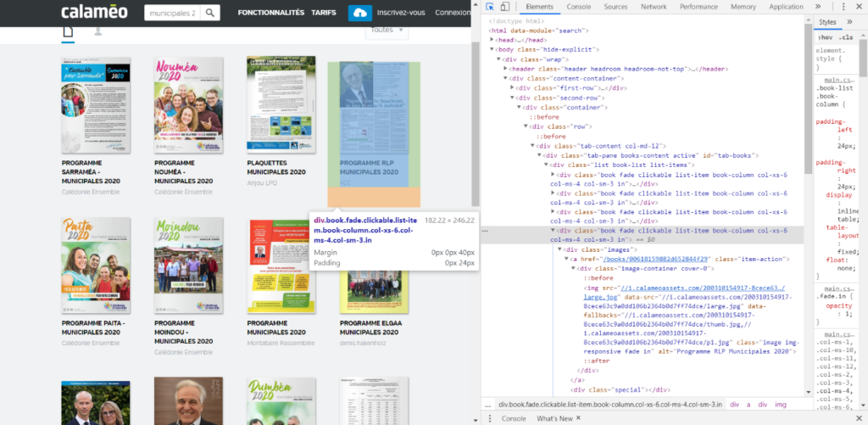868x425 pixels.
Task: Click the search magnifier button
Action: pyautogui.click(x=210, y=13)
